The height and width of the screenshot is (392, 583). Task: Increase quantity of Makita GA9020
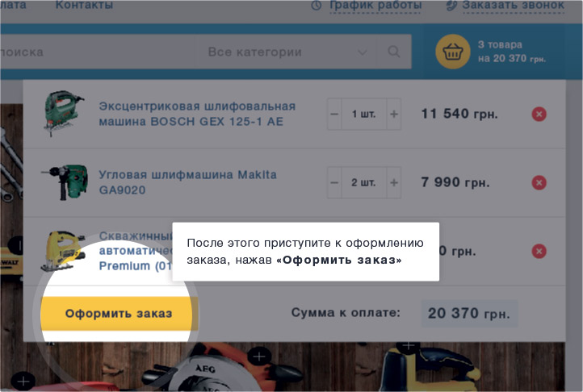coord(394,182)
